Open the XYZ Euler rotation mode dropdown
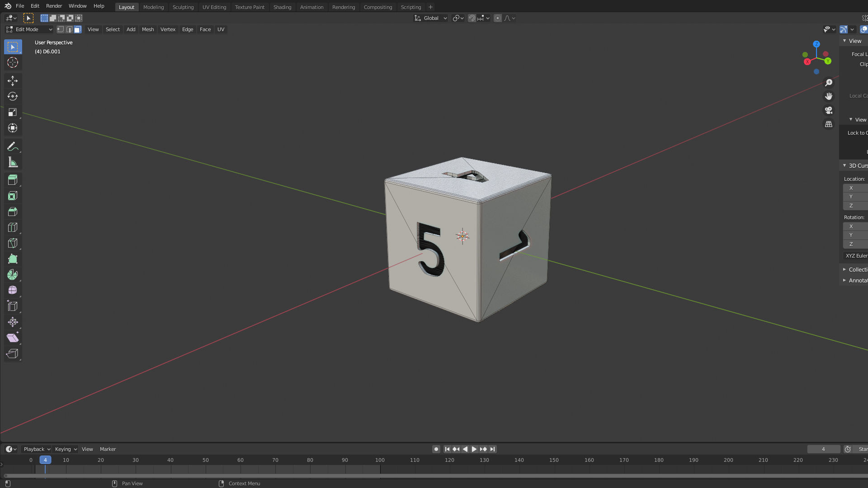The image size is (868, 488). pos(856,256)
